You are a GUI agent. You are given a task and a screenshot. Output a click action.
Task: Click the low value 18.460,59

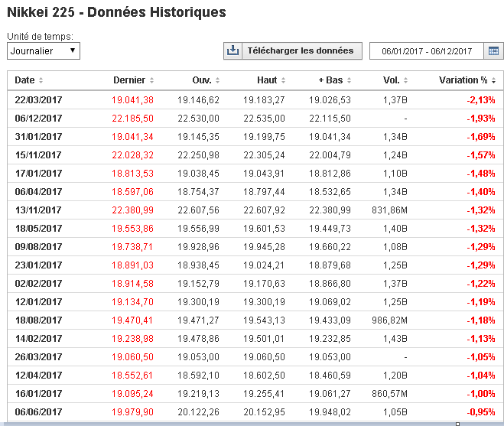(x=330, y=375)
